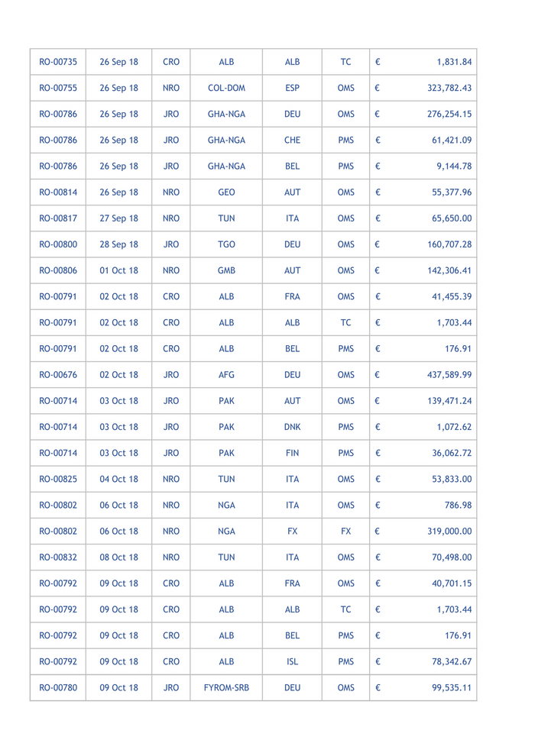Select the GEO destination cell

coord(226,192)
